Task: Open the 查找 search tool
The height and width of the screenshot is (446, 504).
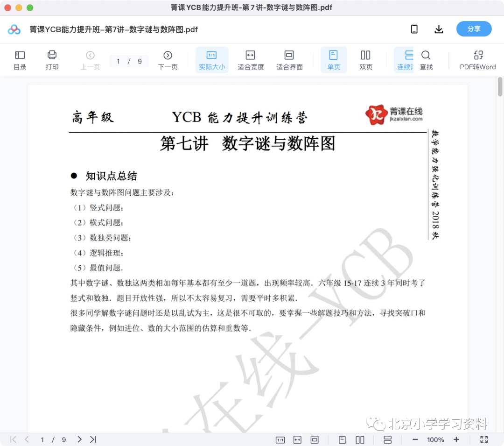Action: coord(426,60)
